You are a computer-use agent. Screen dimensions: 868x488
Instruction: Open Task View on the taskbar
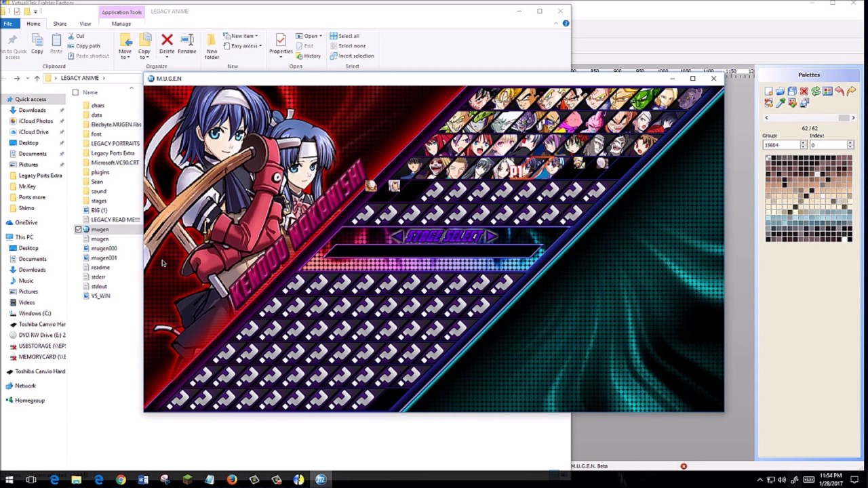[x=31, y=480]
